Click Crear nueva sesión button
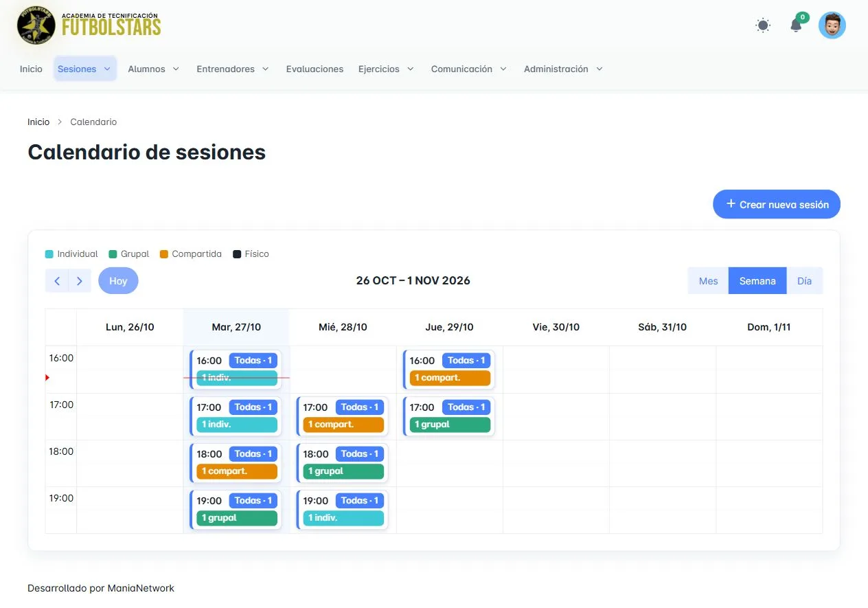 click(x=777, y=204)
